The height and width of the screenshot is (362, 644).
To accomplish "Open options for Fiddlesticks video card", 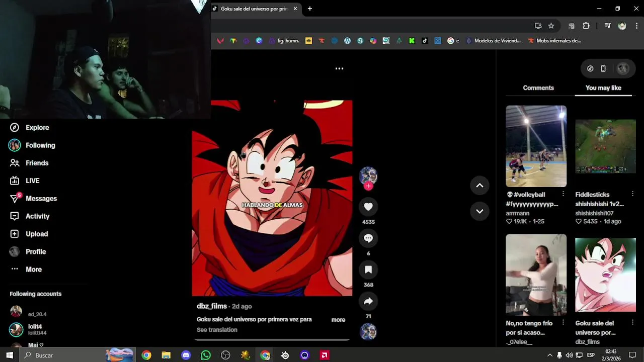I will pyautogui.click(x=632, y=194).
